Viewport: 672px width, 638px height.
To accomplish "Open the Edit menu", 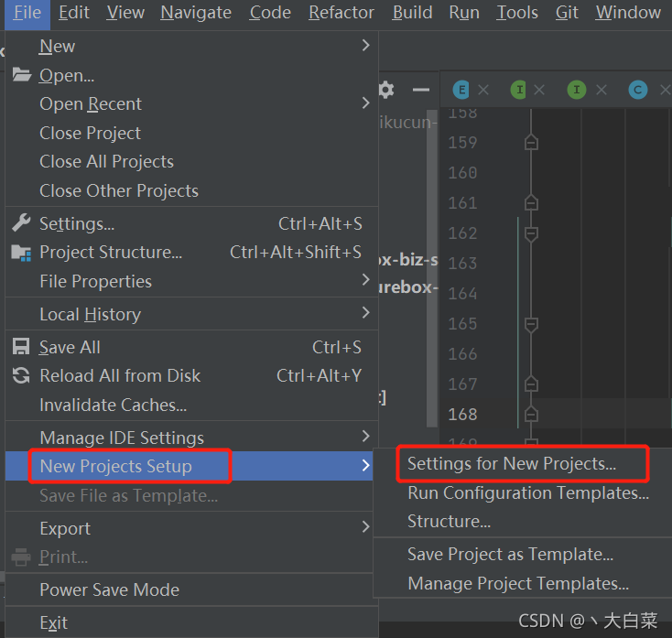I will point(74,13).
